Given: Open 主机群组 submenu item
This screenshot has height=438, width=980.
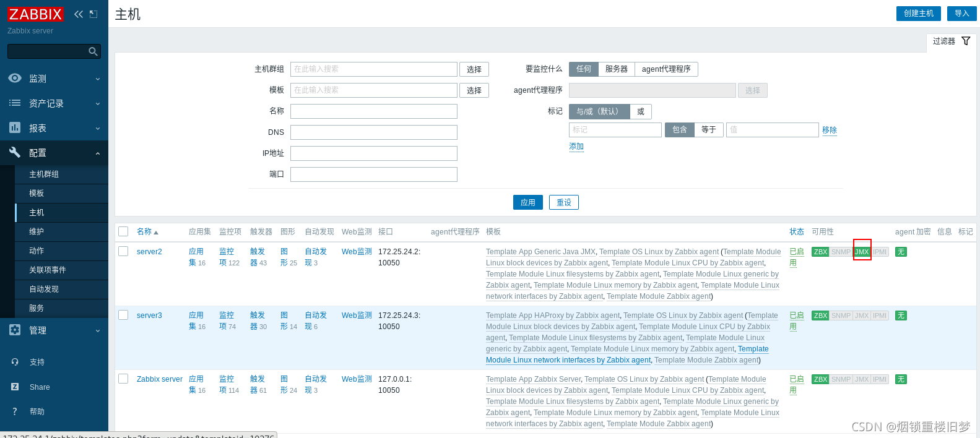Looking at the screenshot, I should [x=61, y=174].
